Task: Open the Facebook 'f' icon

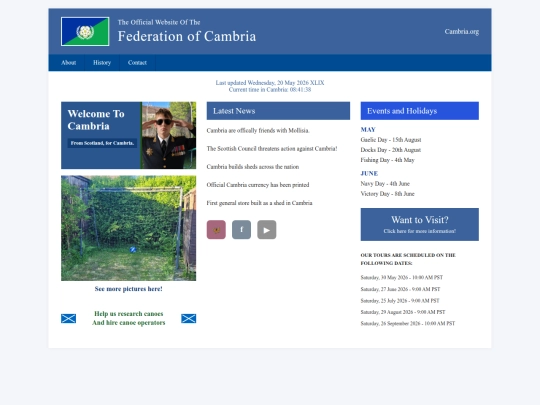Action: pos(241,230)
